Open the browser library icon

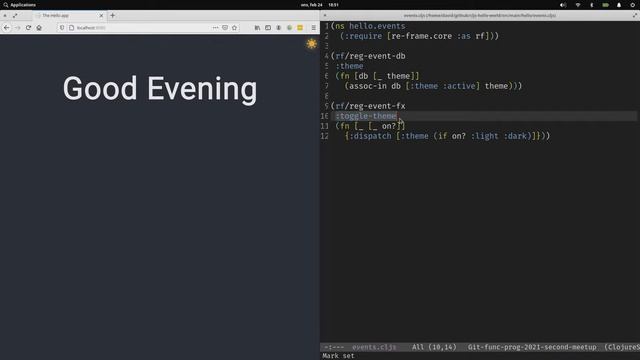click(x=257, y=28)
